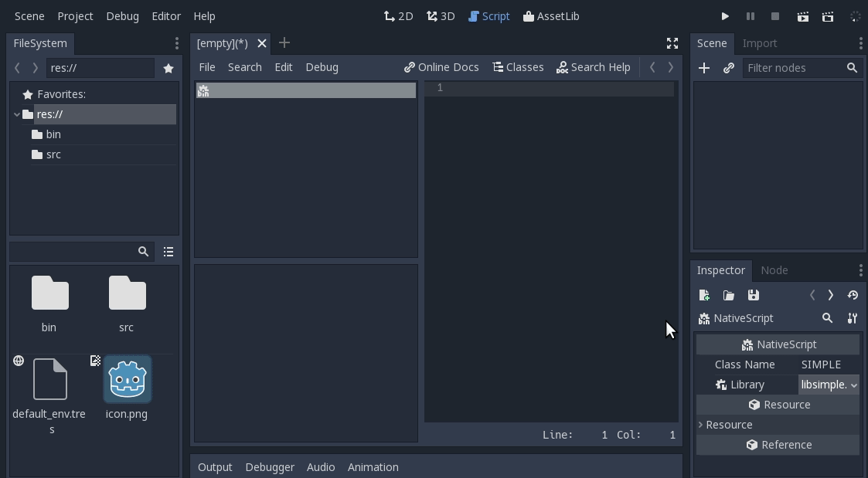
Task: Click the Inspector object properties tools icon
Action: point(852,318)
